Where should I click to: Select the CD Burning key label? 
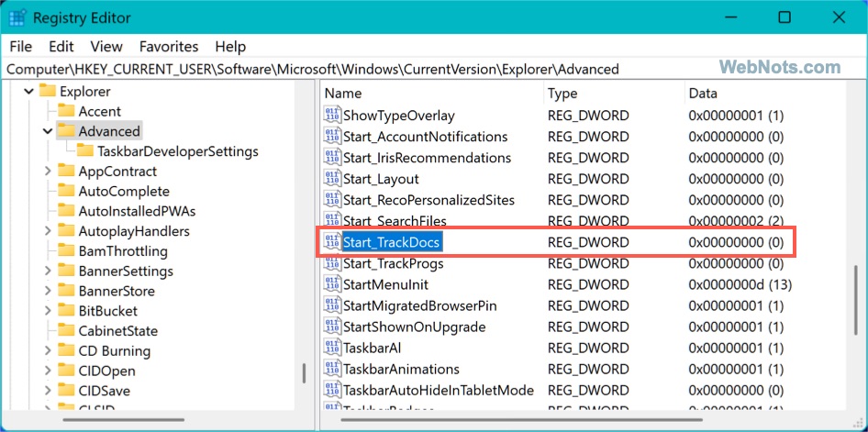click(x=114, y=350)
